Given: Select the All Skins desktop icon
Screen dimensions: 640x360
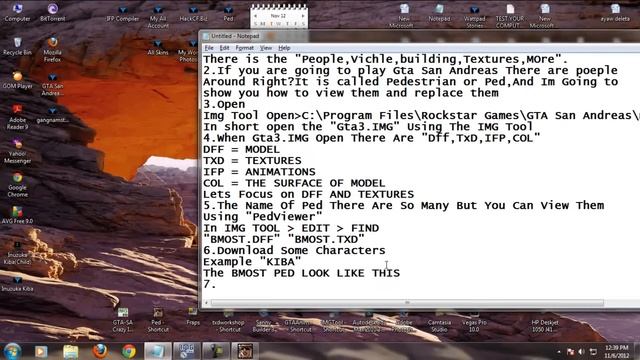Looking at the screenshot, I should click(158, 47).
